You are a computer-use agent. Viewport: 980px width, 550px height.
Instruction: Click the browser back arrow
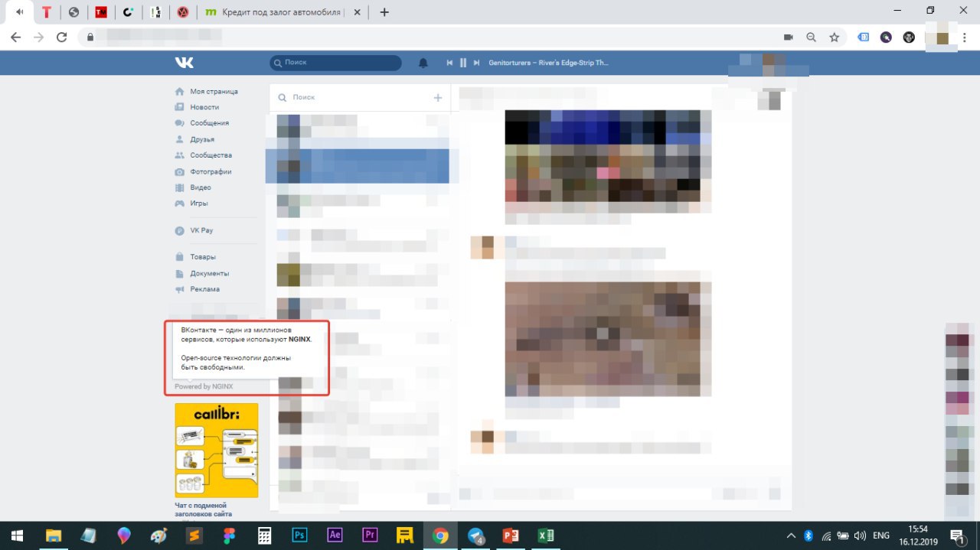pyautogui.click(x=17, y=37)
